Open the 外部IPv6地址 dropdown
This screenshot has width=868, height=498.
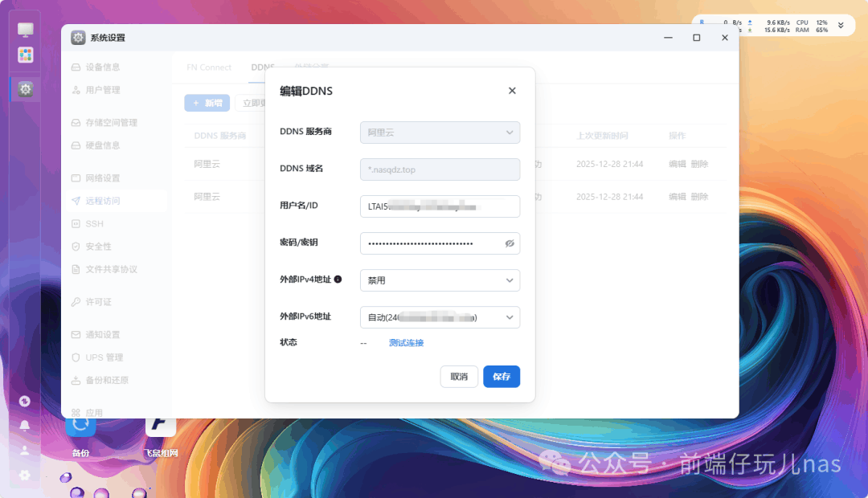click(440, 317)
